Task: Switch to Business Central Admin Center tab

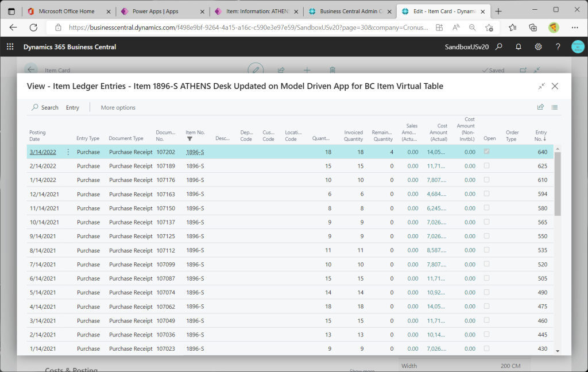Action: point(351,11)
